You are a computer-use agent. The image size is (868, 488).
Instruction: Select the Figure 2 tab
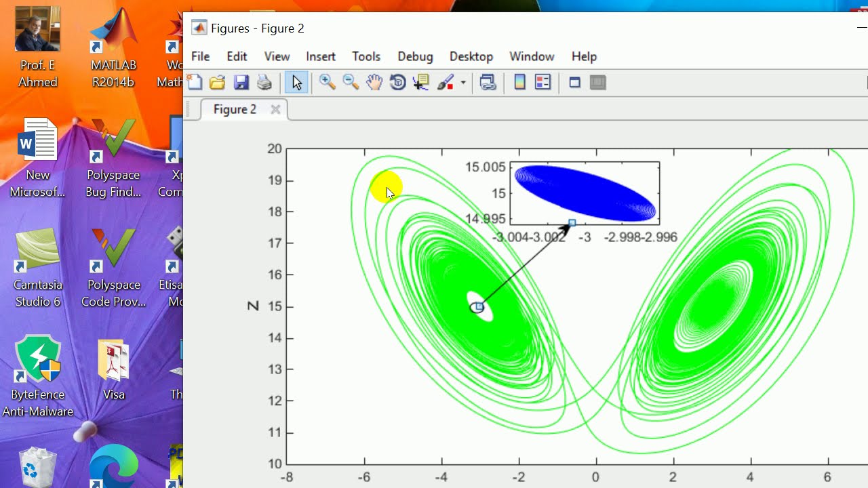(x=235, y=109)
